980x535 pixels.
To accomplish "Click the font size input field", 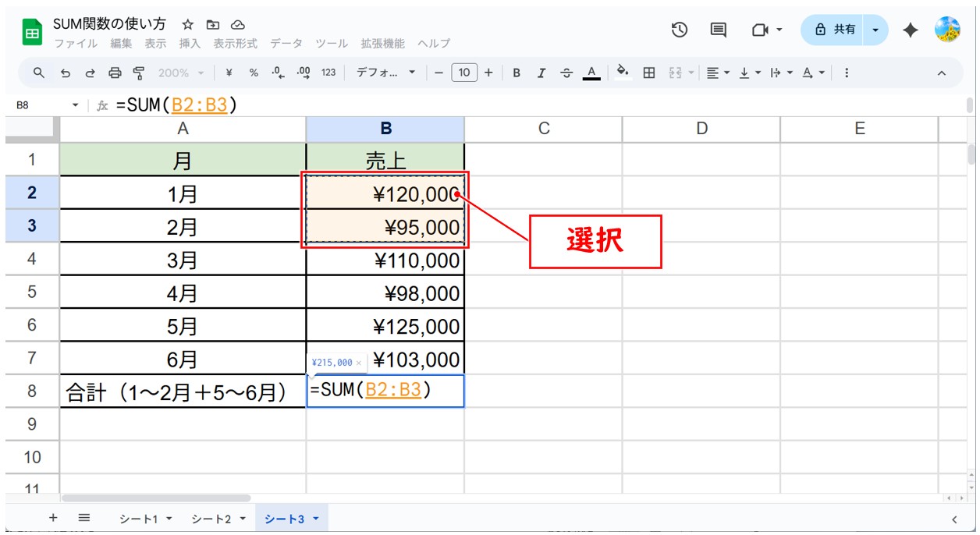I will [463, 73].
